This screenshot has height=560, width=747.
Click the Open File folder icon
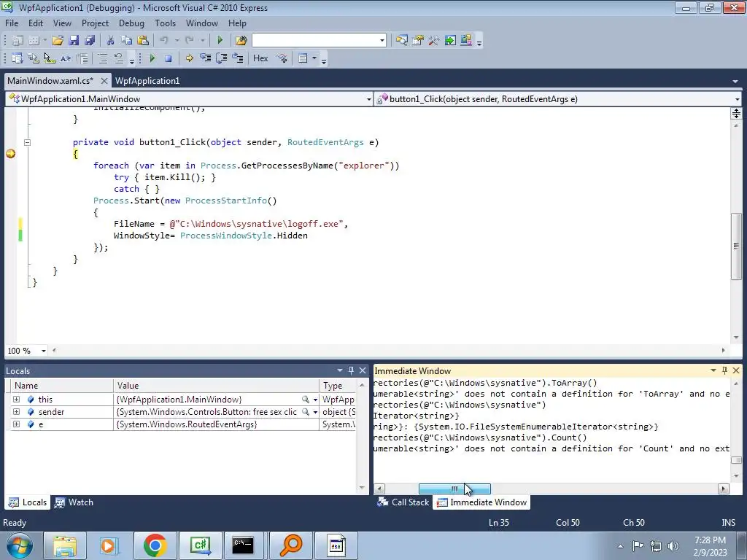click(58, 41)
